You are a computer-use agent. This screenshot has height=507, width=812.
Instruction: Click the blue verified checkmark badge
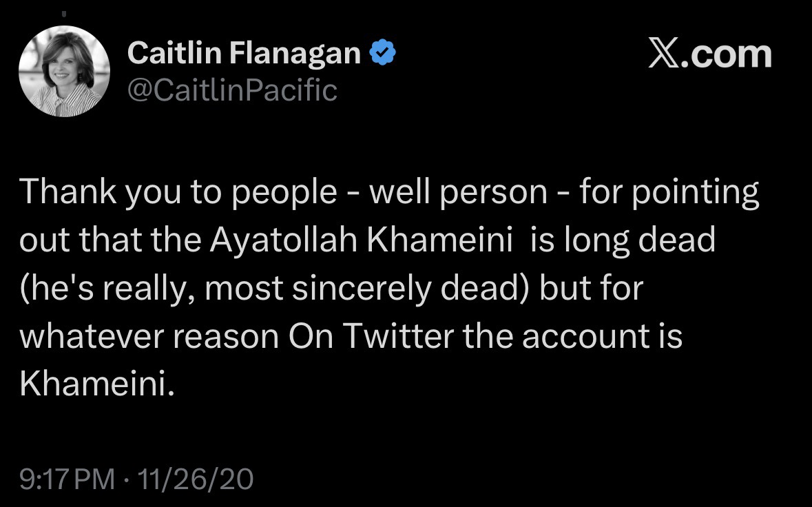click(382, 53)
